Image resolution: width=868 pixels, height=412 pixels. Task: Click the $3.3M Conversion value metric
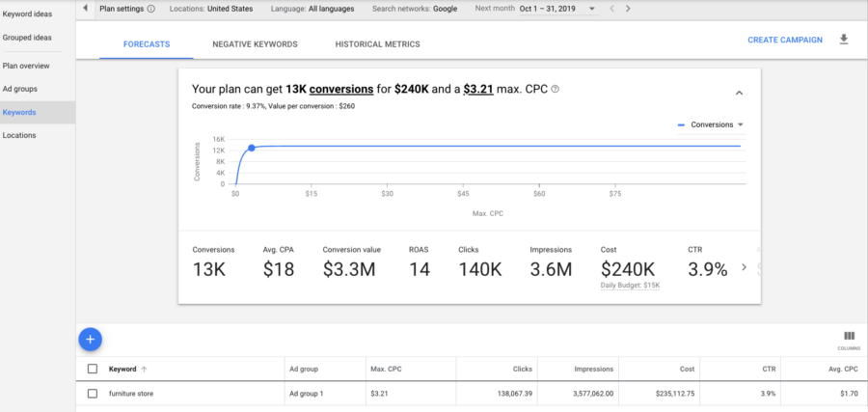click(352, 262)
